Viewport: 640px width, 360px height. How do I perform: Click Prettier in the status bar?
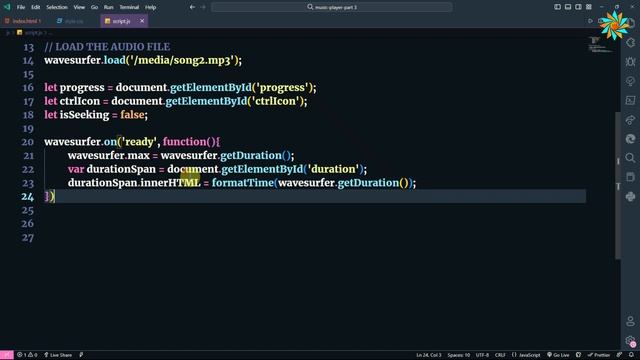click(x=599, y=355)
